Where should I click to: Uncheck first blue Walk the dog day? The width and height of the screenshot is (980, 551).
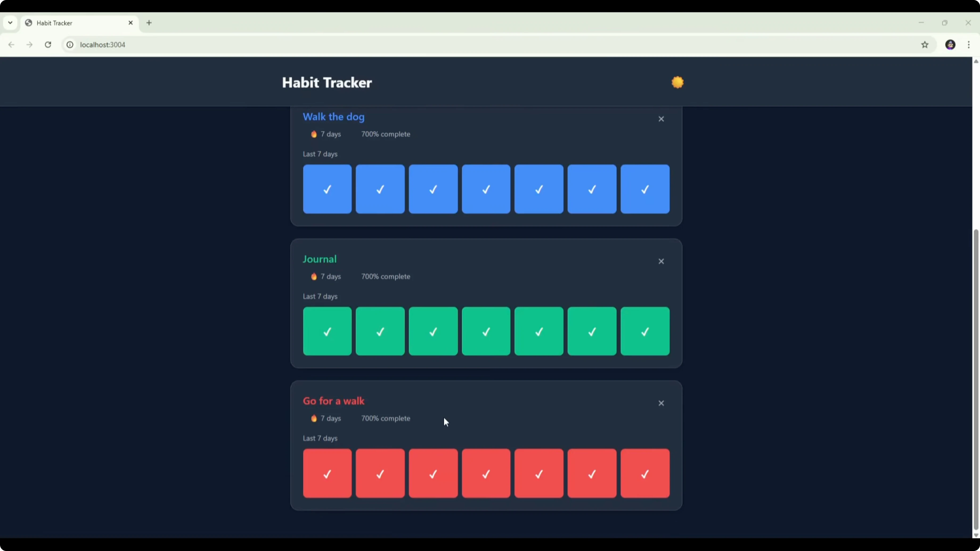click(x=327, y=189)
